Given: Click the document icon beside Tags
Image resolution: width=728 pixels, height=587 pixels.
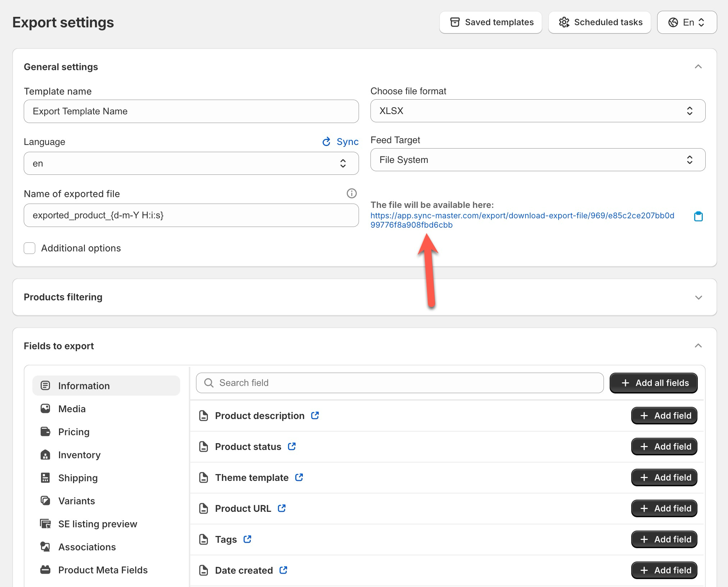Looking at the screenshot, I should coord(204,539).
